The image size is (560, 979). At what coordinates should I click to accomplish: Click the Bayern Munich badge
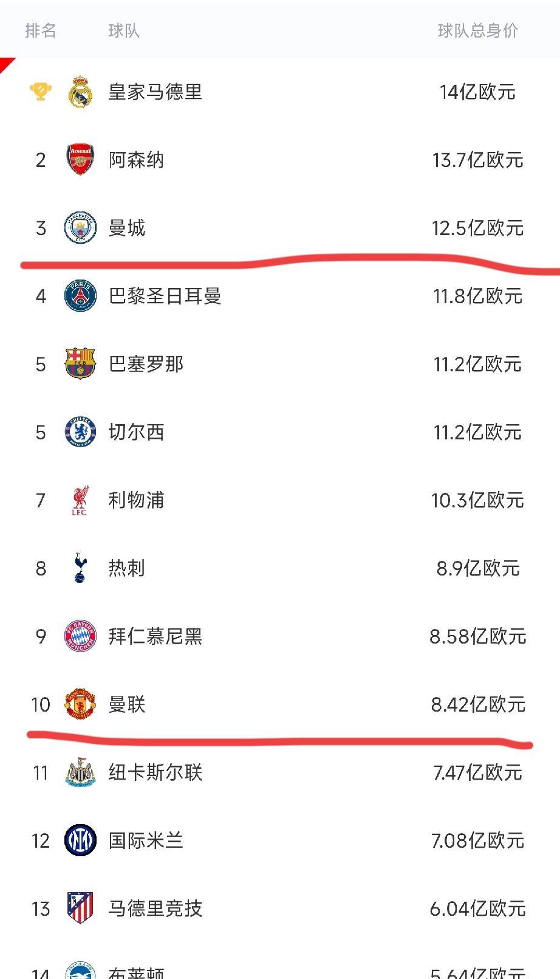pyautogui.click(x=80, y=636)
